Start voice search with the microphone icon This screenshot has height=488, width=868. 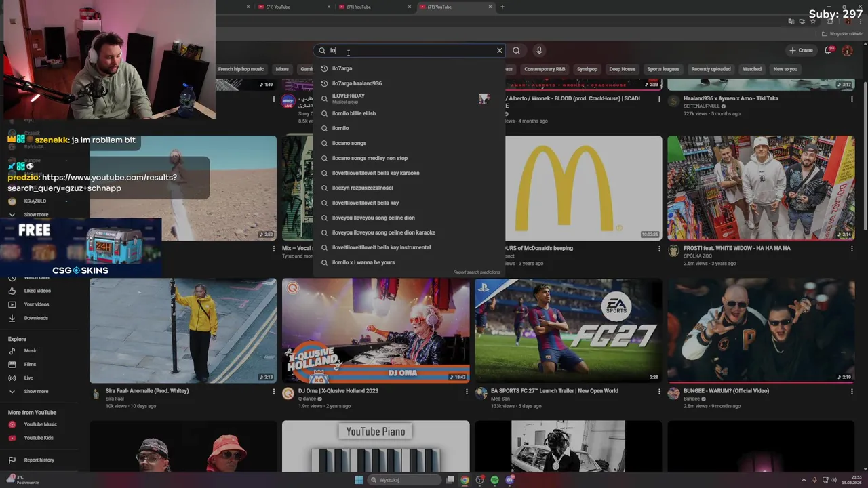click(x=539, y=50)
